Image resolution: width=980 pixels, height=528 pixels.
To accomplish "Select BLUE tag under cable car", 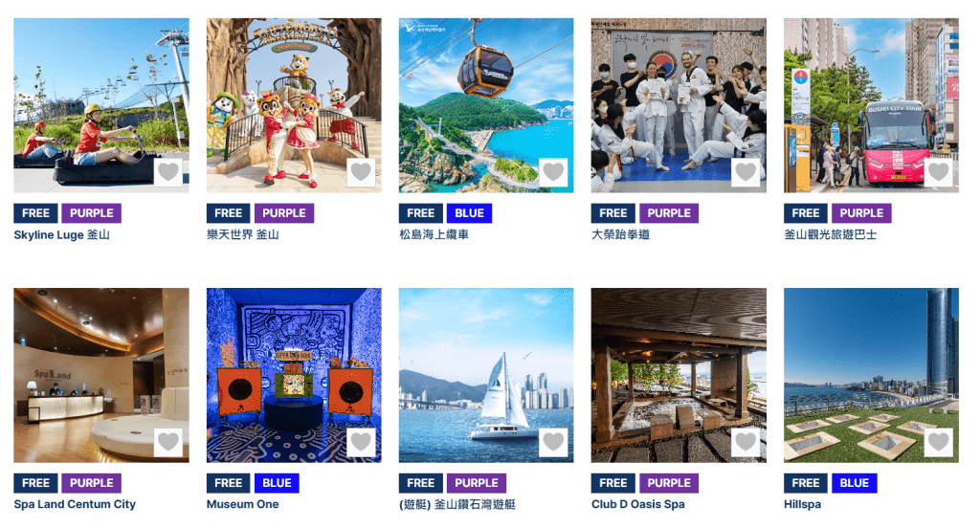I will [x=469, y=213].
